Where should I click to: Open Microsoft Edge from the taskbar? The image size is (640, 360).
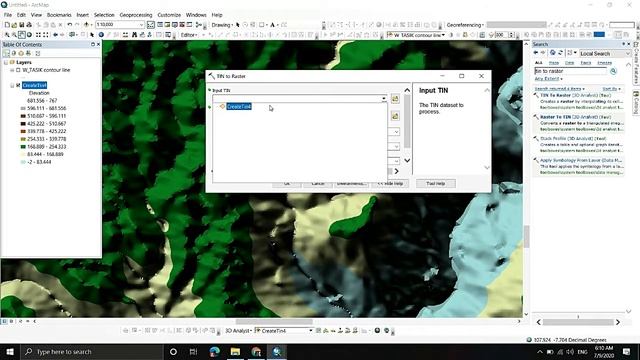[x=215, y=351]
